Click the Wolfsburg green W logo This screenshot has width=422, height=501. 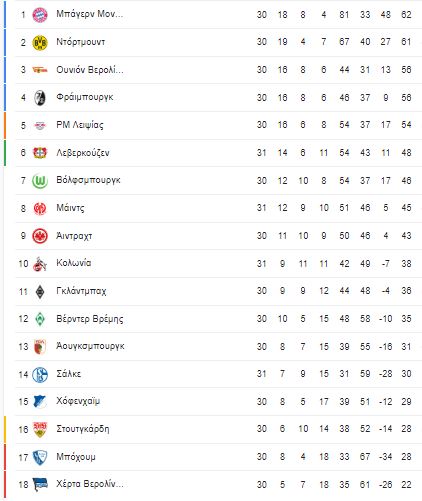[x=40, y=181]
